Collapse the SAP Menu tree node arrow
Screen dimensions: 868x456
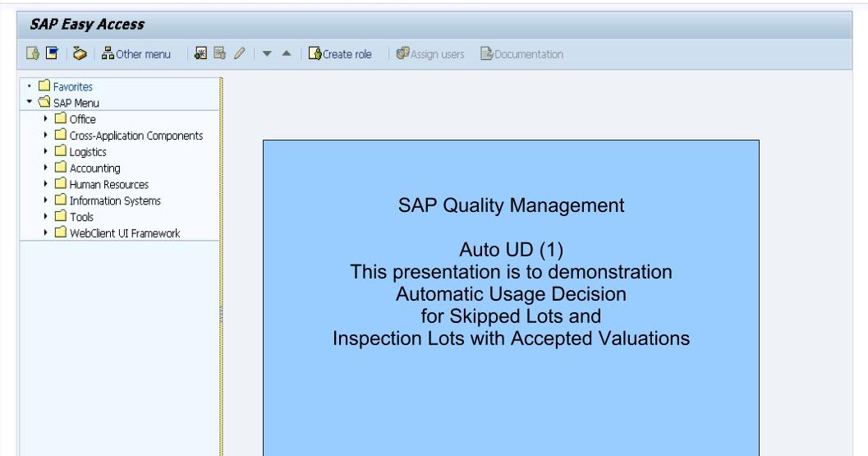(30, 101)
